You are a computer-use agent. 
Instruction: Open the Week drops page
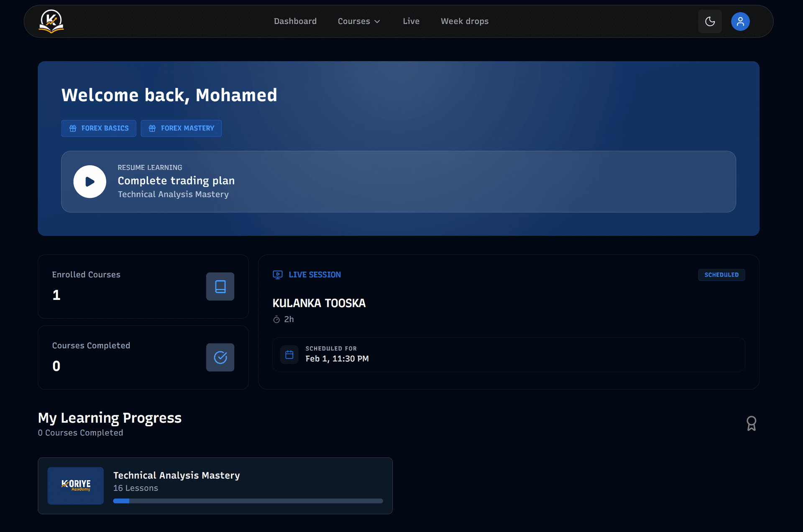pyautogui.click(x=464, y=21)
